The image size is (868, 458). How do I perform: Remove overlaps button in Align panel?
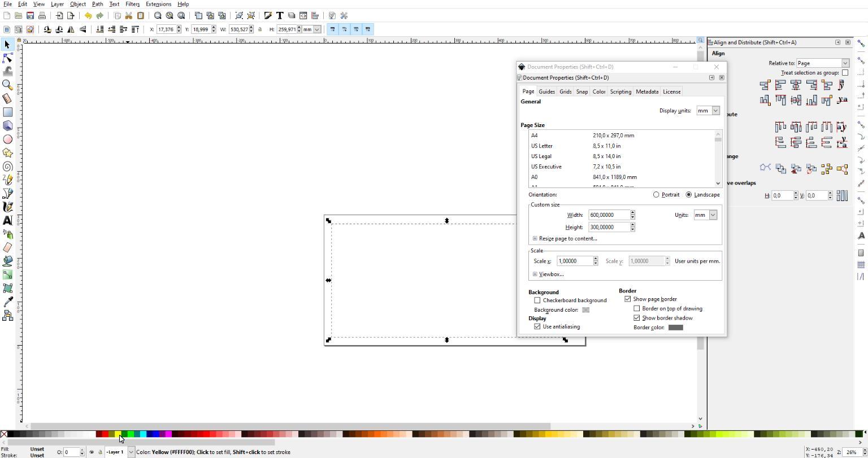click(842, 195)
